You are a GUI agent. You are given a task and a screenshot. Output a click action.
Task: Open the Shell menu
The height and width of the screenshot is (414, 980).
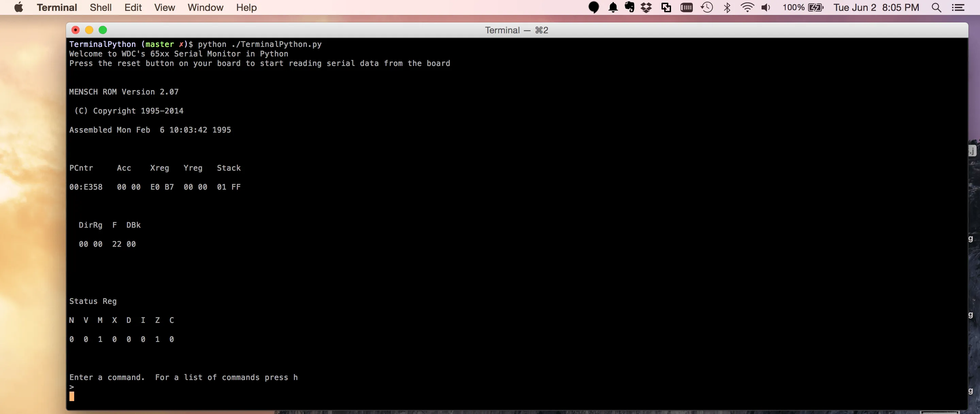(x=100, y=7)
